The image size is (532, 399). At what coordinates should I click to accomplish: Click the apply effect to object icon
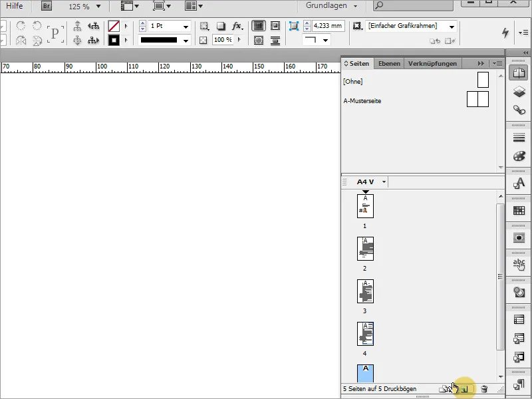(x=204, y=26)
